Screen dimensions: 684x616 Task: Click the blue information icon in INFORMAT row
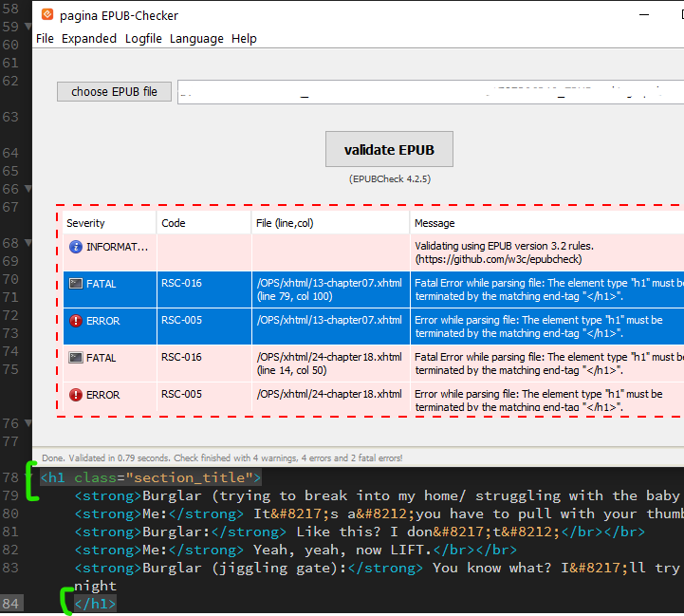point(76,247)
